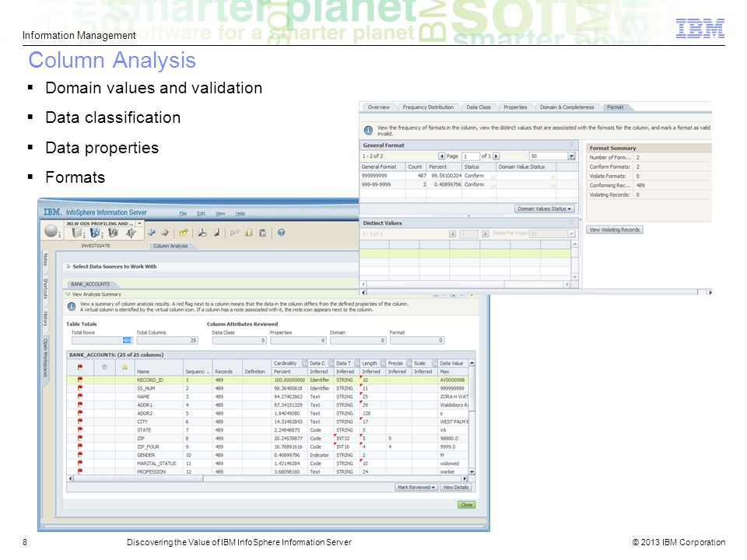Click the gray Home sphere icon
This screenshot has height=560, width=747.
point(51,231)
